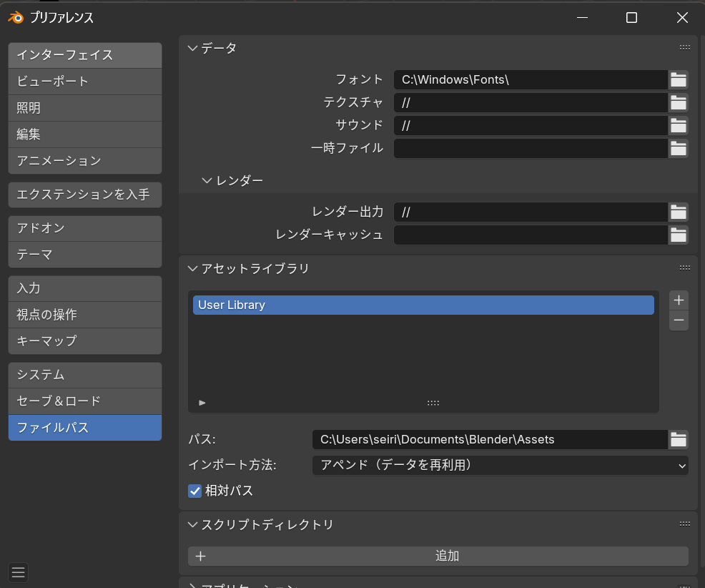Switch to 編集 tab

click(85, 134)
